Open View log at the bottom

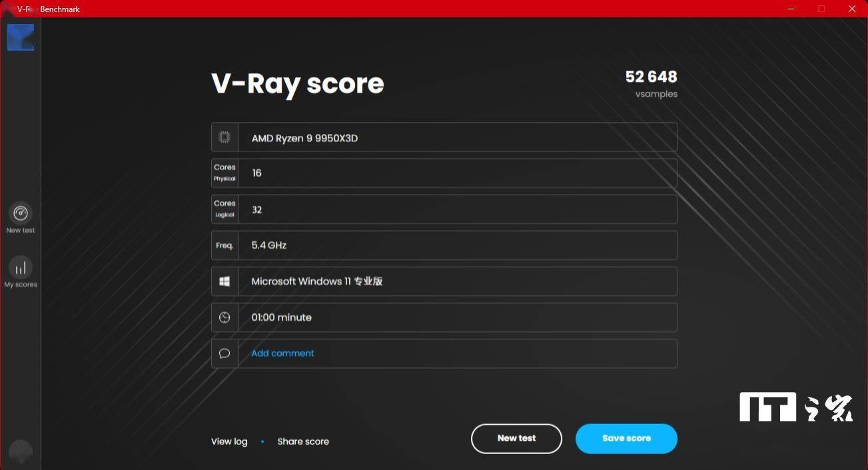(229, 441)
